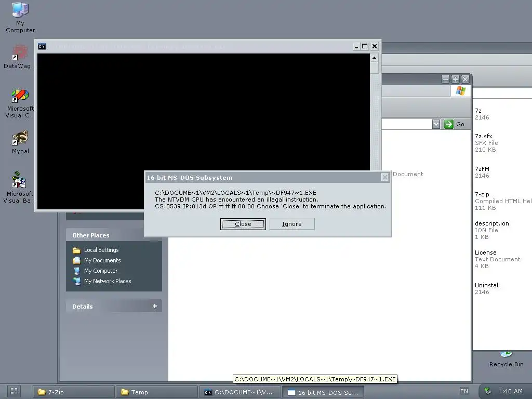Click the Windows flag logo in Explorer window

[x=460, y=91]
